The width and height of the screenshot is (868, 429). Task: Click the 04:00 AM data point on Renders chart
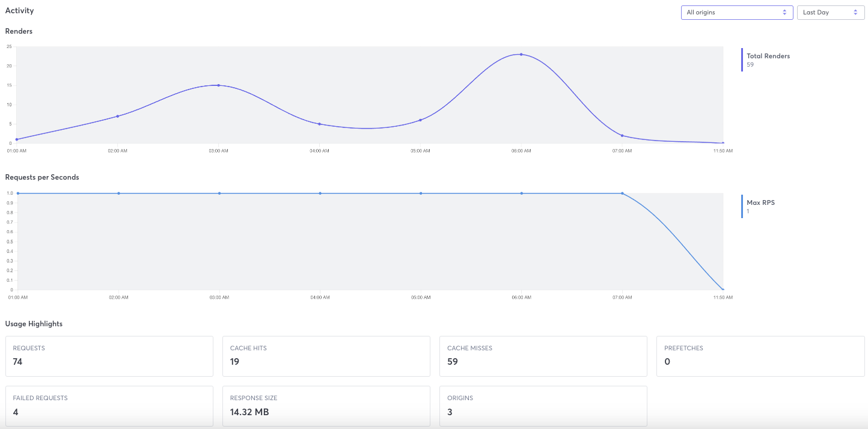(x=319, y=123)
